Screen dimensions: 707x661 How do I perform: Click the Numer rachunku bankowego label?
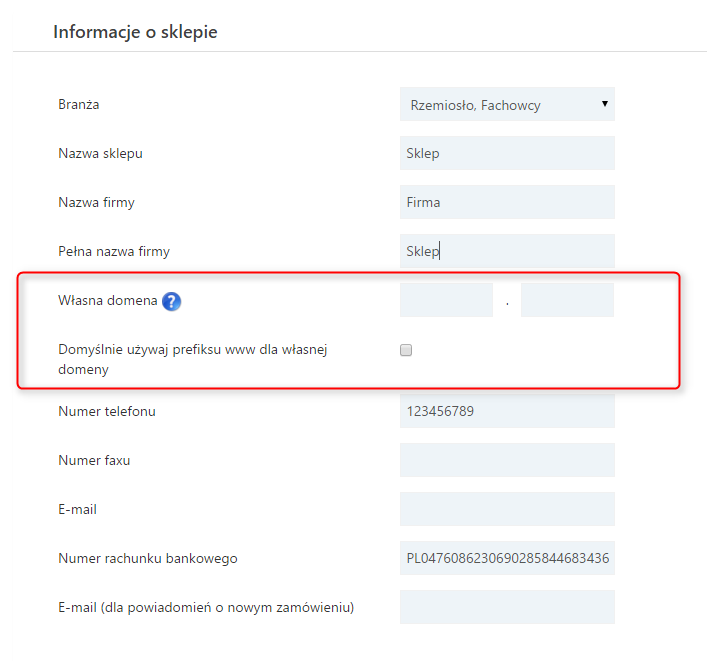tap(148, 558)
